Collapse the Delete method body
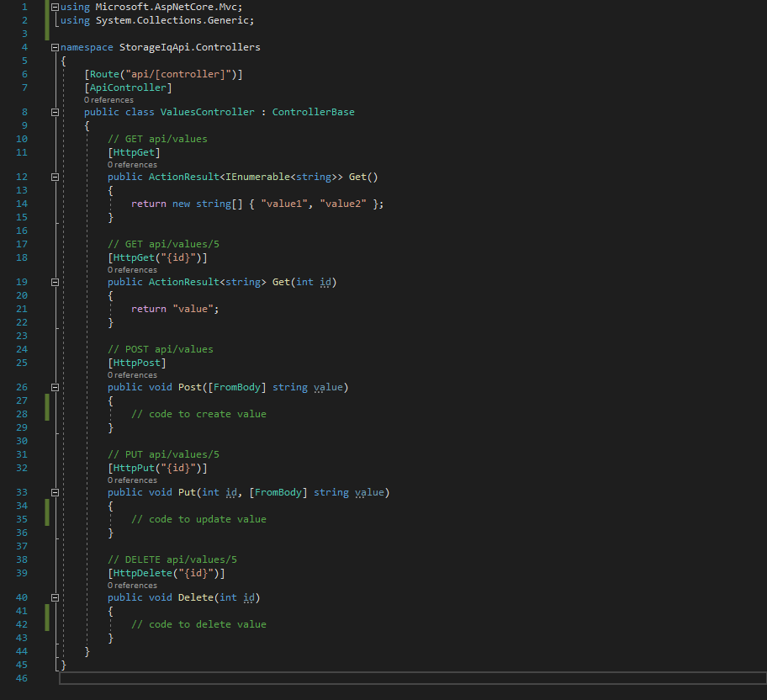767x700 pixels. coord(54,597)
